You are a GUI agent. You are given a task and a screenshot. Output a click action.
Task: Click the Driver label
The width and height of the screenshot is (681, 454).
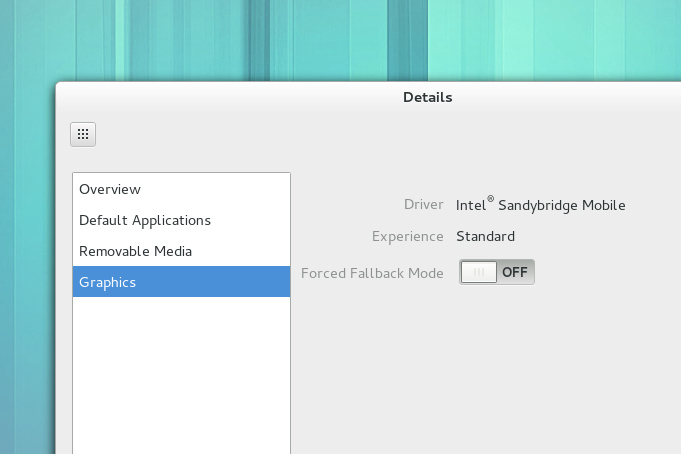(x=423, y=204)
